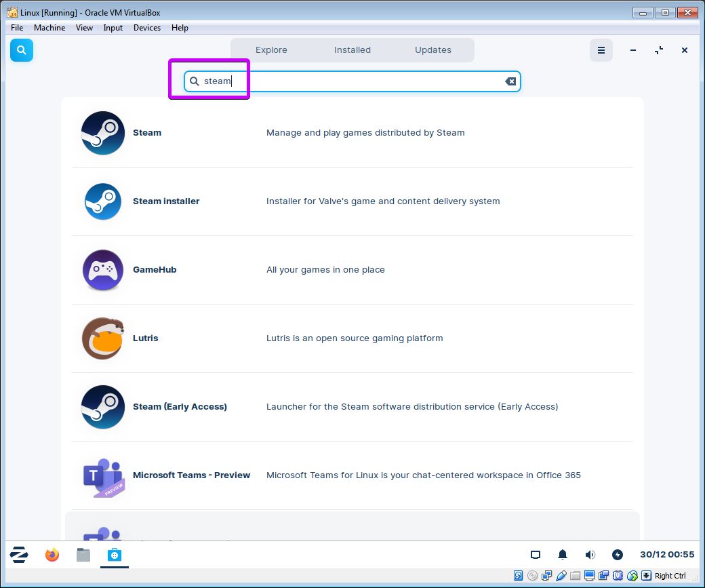Click Launcher for the Steam software description
This screenshot has height=588, width=705.
point(412,407)
